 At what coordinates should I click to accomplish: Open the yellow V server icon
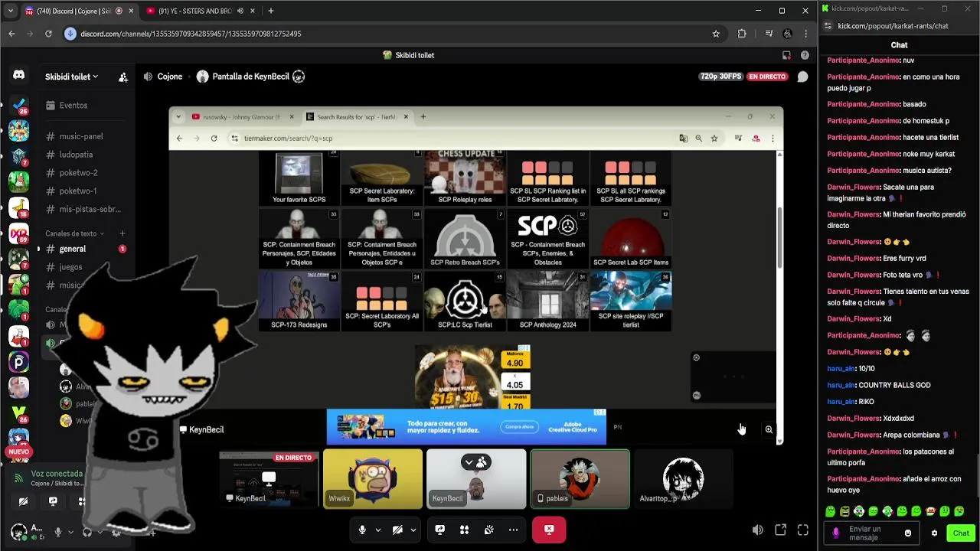tap(18, 412)
